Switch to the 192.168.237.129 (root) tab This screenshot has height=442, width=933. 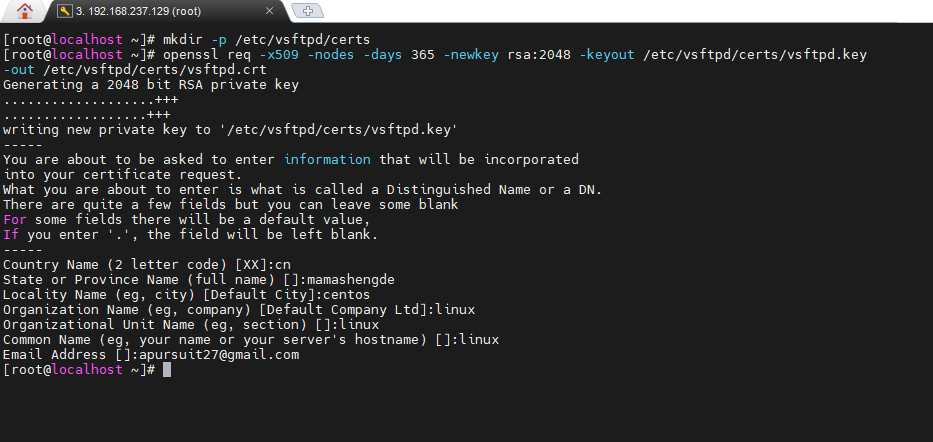(x=160, y=11)
